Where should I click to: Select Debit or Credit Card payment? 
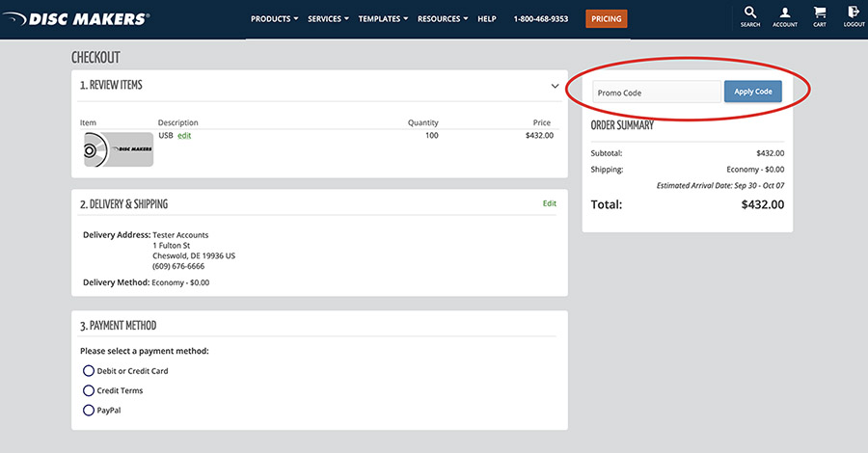(89, 371)
